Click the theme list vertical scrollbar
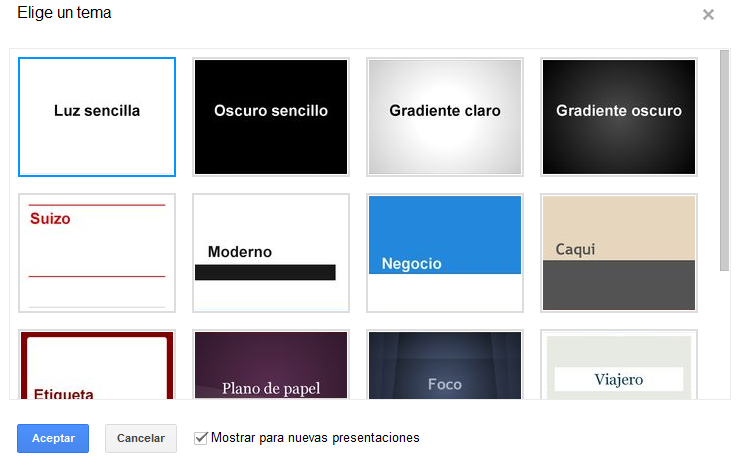The image size is (743, 465). click(x=724, y=160)
